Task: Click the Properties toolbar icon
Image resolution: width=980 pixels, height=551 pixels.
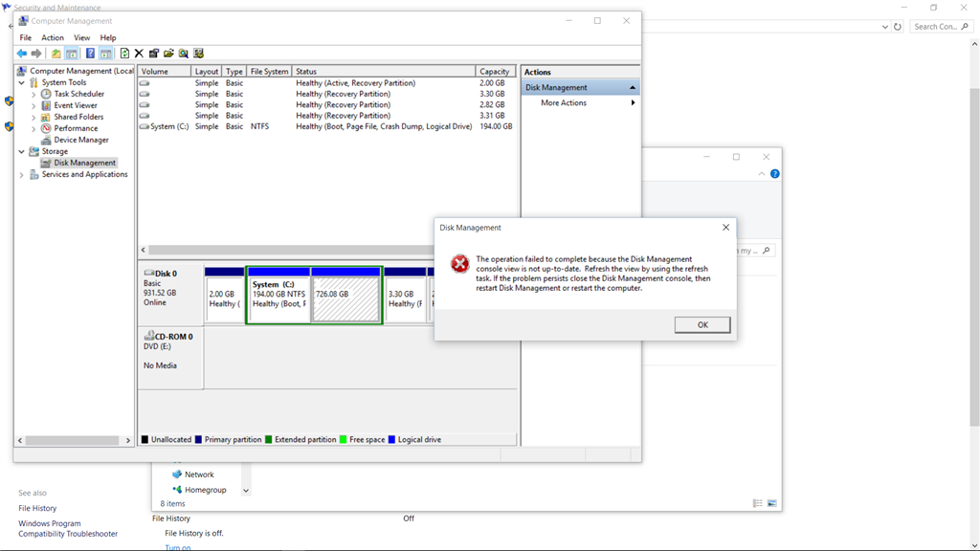Action: [155, 53]
